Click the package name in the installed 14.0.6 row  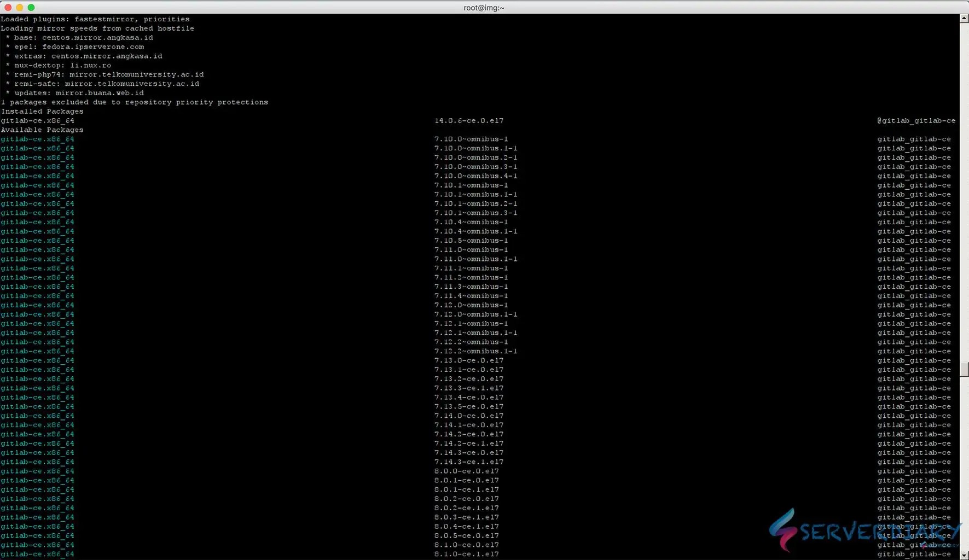[x=37, y=121]
